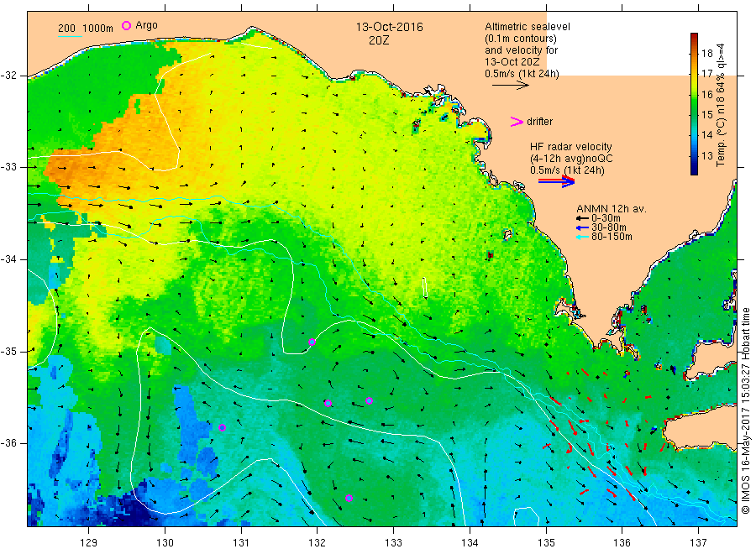Click the 131 longitude axis label
This screenshot has height=554, width=756.
pos(241,543)
